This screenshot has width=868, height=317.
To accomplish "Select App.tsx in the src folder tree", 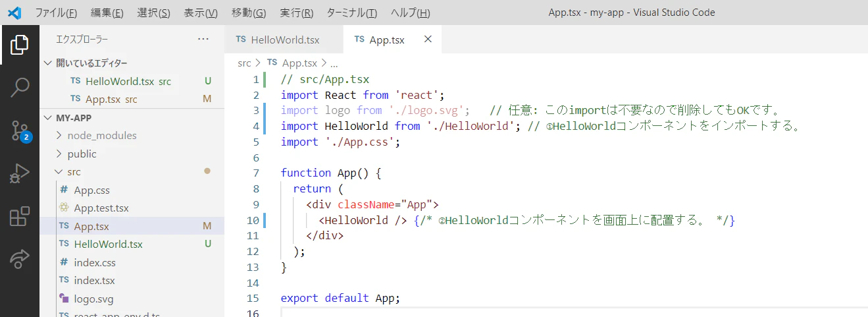I will pyautogui.click(x=132, y=226).
